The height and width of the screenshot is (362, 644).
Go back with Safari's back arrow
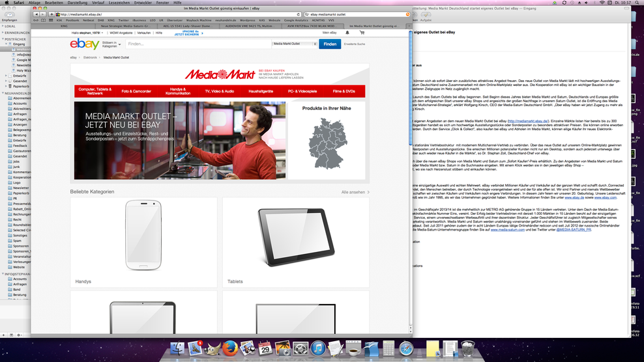(36, 14)
